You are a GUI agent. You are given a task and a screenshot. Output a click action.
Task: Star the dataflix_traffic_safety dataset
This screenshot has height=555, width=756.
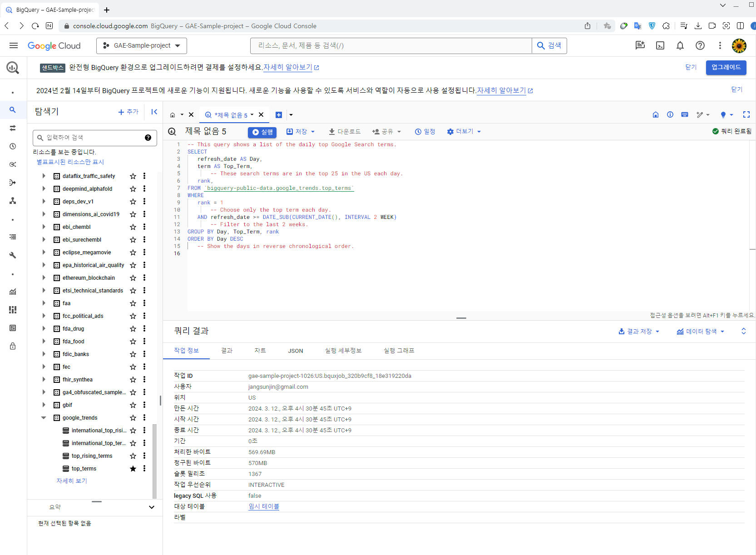coord(133,176)
